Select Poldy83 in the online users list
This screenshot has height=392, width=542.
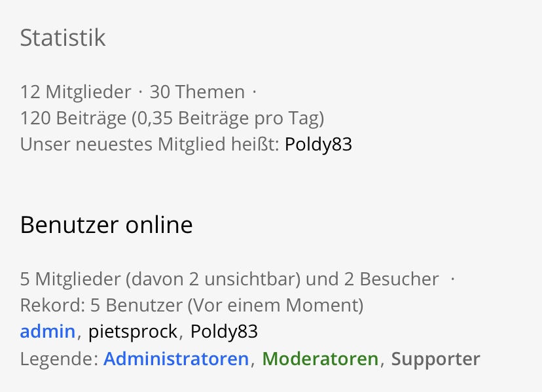224,332
